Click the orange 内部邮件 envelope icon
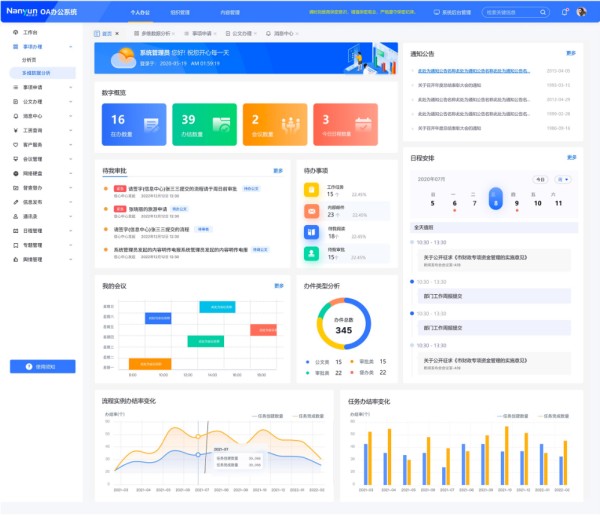The height and width of the screenshot is (515, 600). pyautogui.click(x=311, y=211)
